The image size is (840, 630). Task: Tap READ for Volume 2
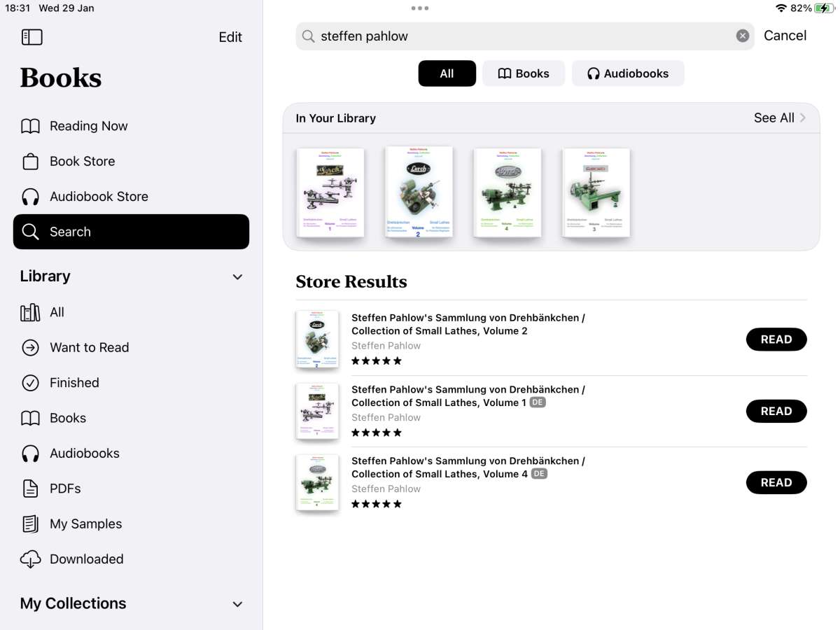click(x=776, y=339)
